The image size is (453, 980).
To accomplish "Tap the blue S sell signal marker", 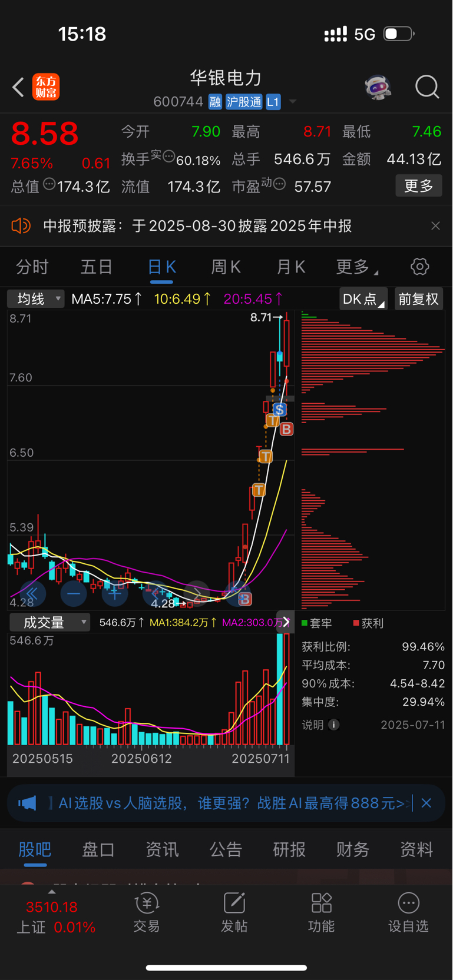I will (x=280, y=410).
